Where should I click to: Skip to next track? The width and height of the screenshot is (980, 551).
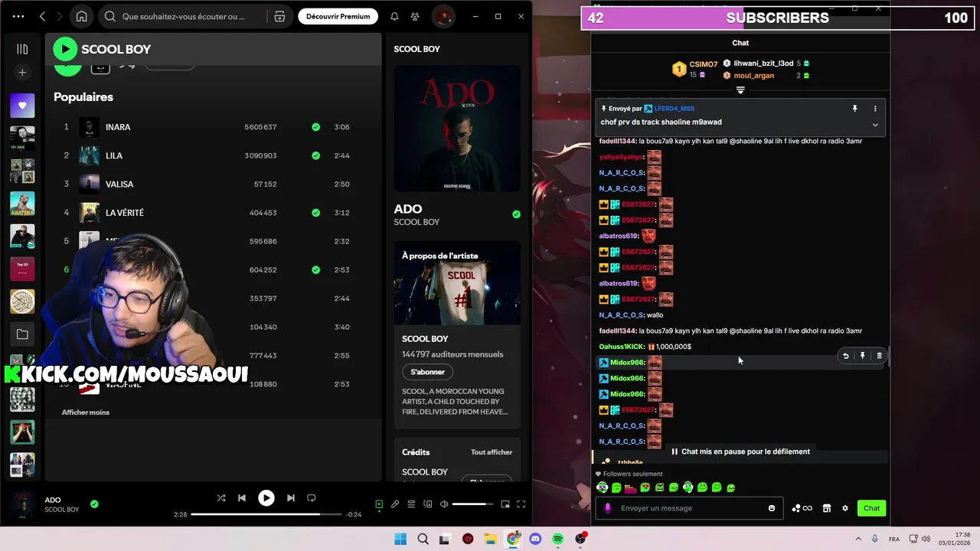click(x=290, y=498)
